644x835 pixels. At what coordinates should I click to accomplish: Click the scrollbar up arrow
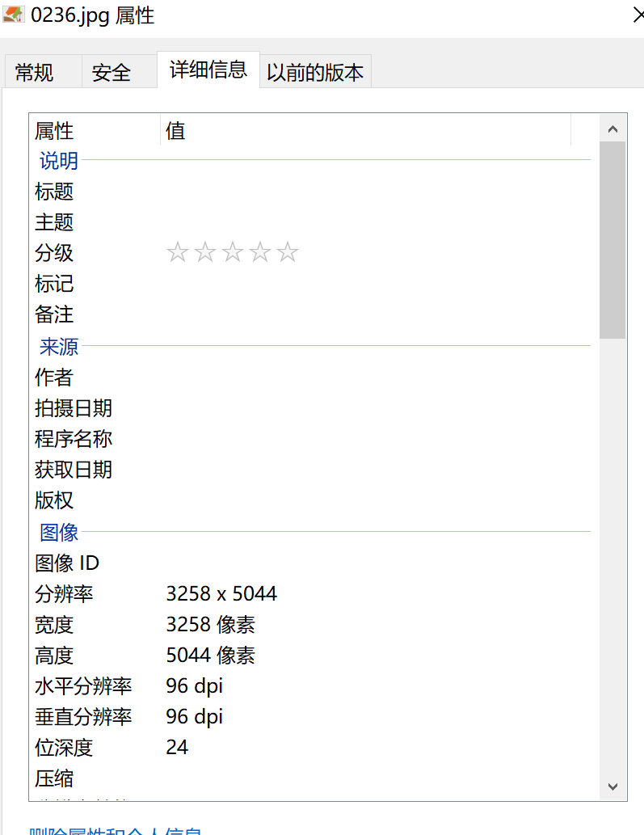pyautogui.click(x=612, y=129)
